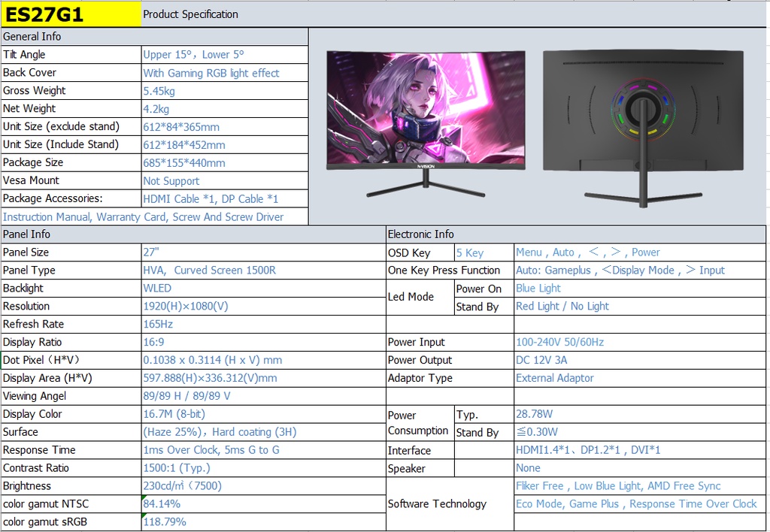Click the Response Time label cell
The width and height of the screenshot is (770, 532).
(71, 450)
